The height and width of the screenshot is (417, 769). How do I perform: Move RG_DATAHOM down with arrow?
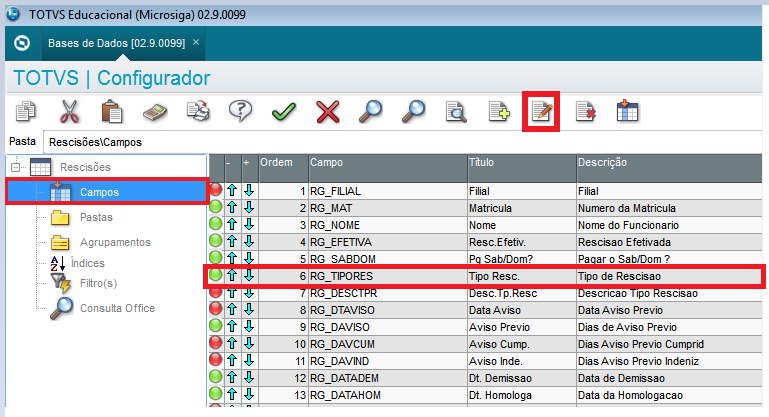(249, 394)
